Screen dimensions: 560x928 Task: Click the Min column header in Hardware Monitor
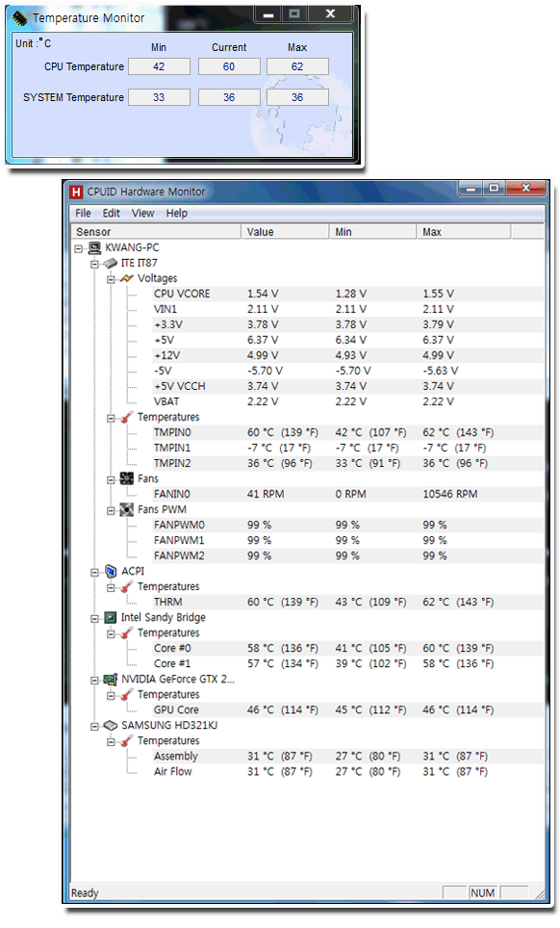[372, 231]
